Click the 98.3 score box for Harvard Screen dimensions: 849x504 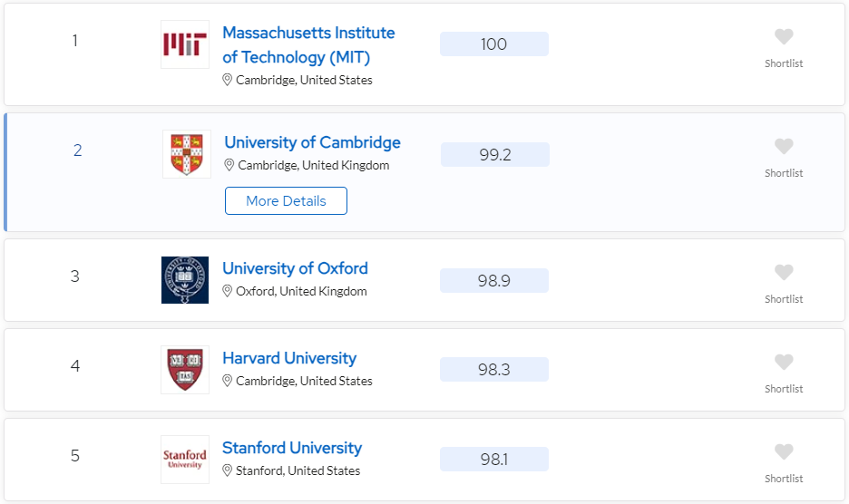(x=494, y=369)
